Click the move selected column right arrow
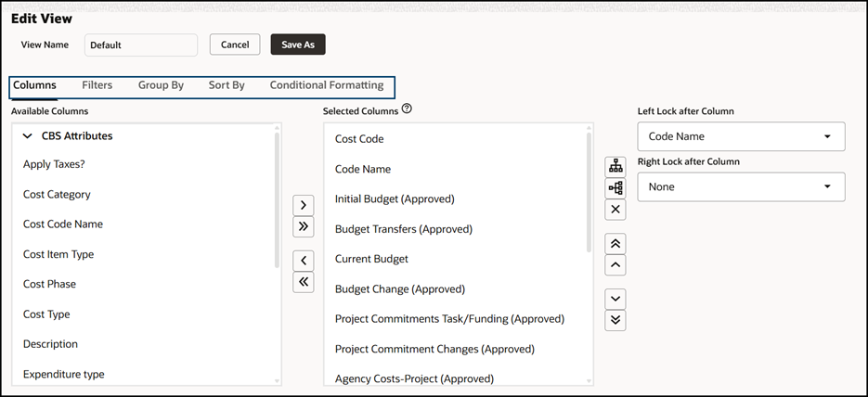This screenshot has height=397, width=868. tap(304, 205)
